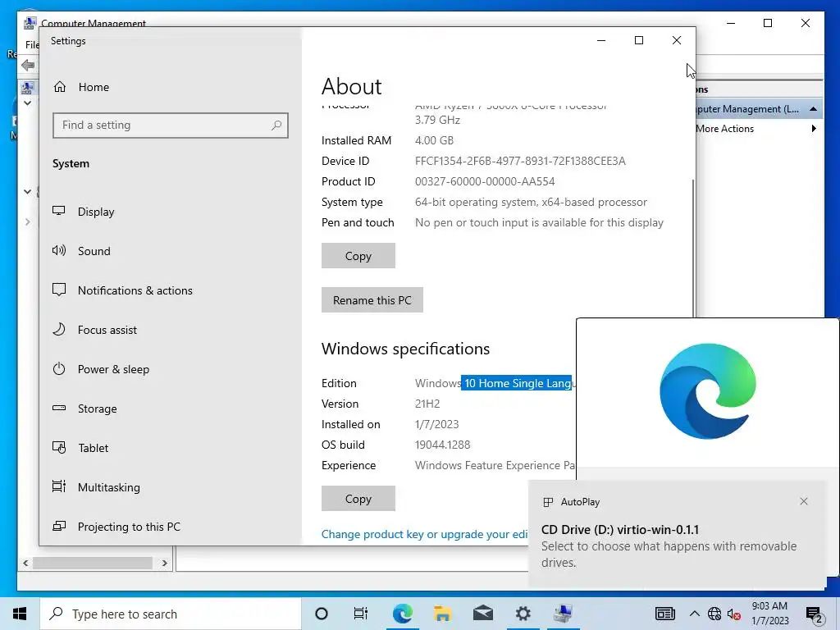Viewport: 840px width, 630px height.
Task: Click the OS build value 19044.1288
Action: coord(442,445)
